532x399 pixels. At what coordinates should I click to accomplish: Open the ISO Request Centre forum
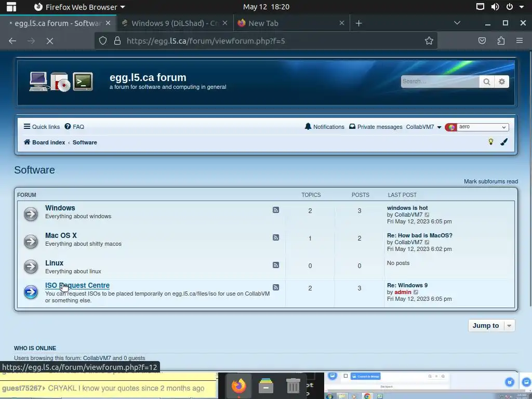[x=77, y=285]
